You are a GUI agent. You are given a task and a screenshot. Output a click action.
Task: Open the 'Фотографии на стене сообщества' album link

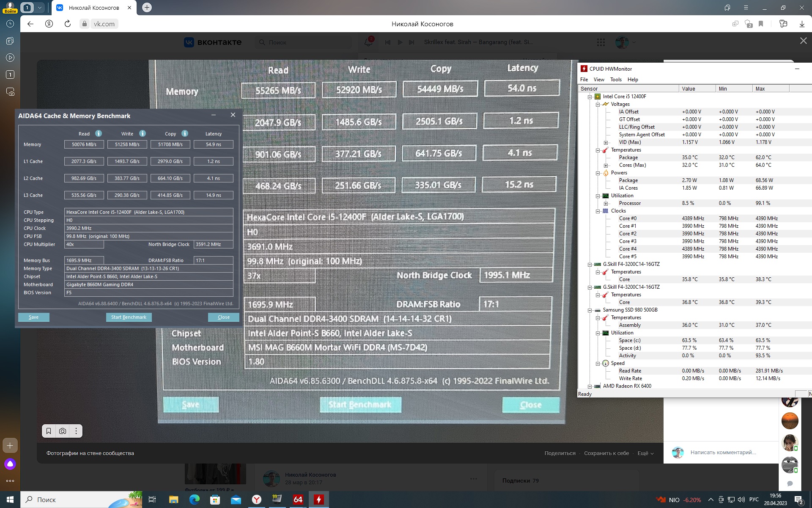90,453
